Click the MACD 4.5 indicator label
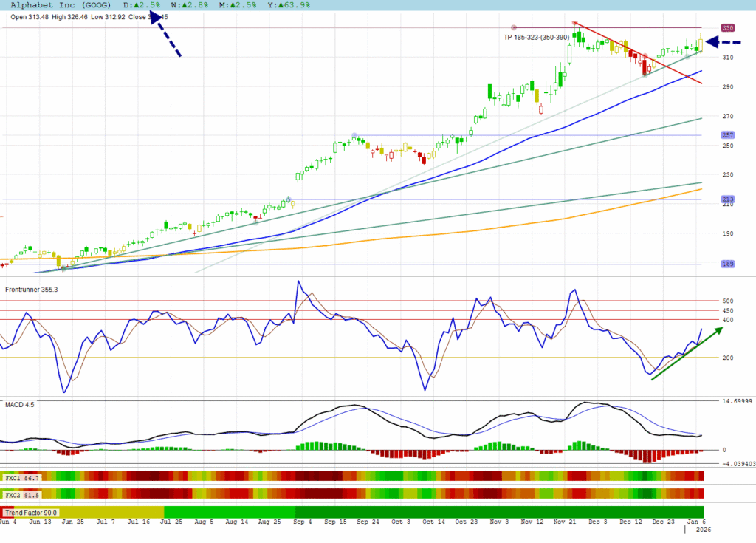This screenshot has width=756, height=543. [x=20, y=404]
